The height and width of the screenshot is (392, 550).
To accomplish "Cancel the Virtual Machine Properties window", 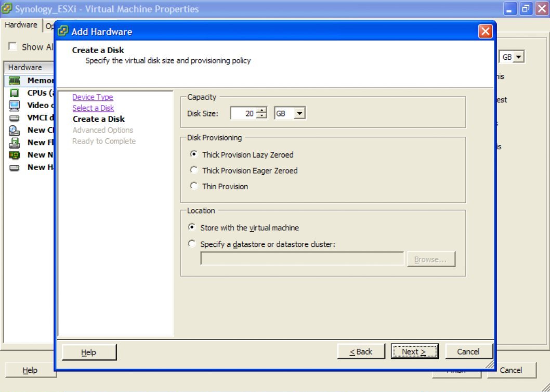I will 511,370.
